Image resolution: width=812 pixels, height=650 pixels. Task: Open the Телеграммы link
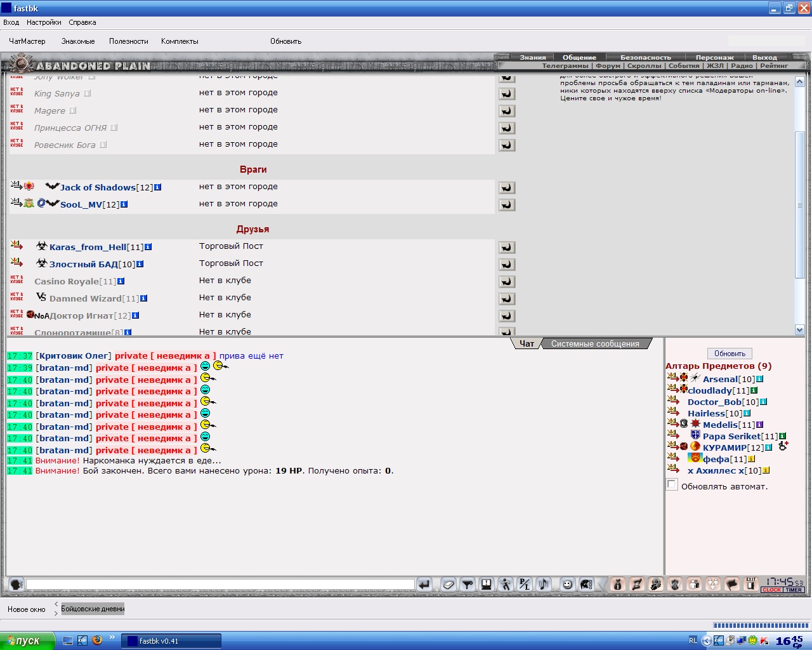point(565,65)
